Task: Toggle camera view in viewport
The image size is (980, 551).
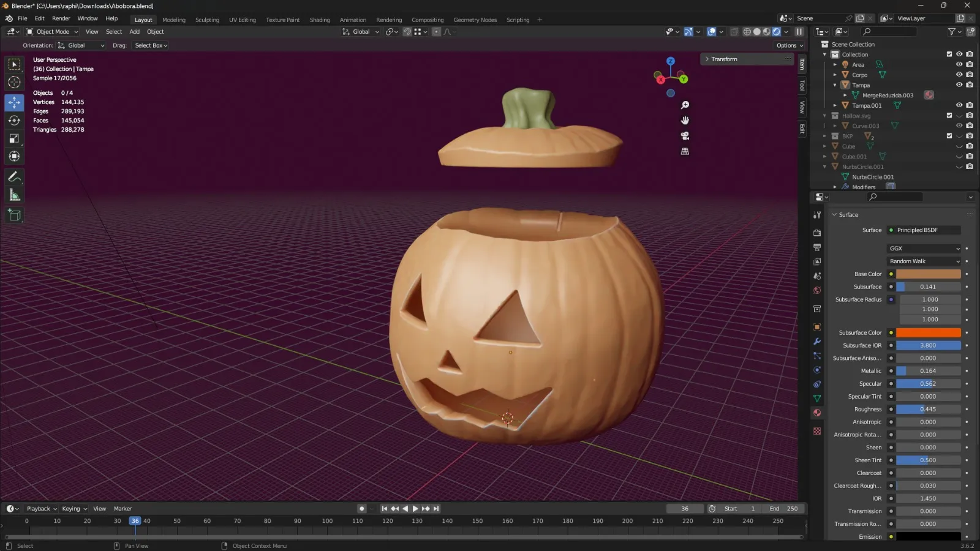Action: pyautogui.click(x=685, y=136)
